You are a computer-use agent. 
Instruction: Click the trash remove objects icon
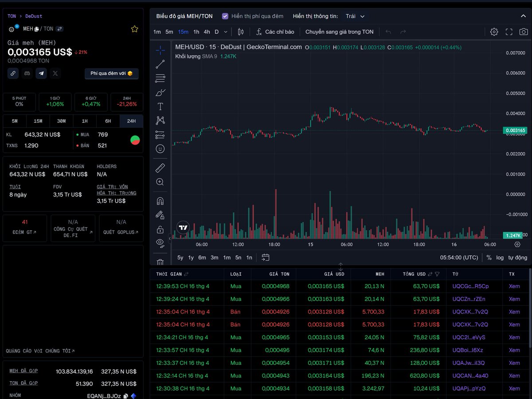pos(160,262)
